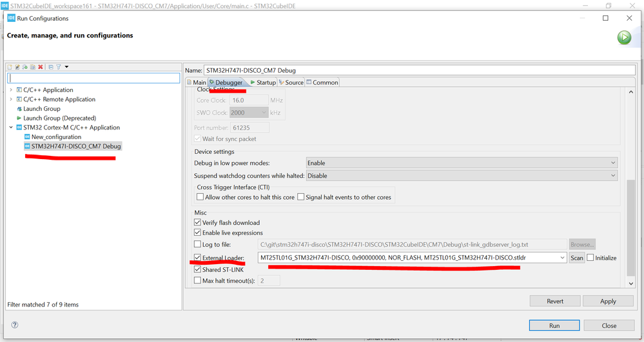Click the Browse button for log file
This screenshot has width=644, height=342.
(582, 244)
